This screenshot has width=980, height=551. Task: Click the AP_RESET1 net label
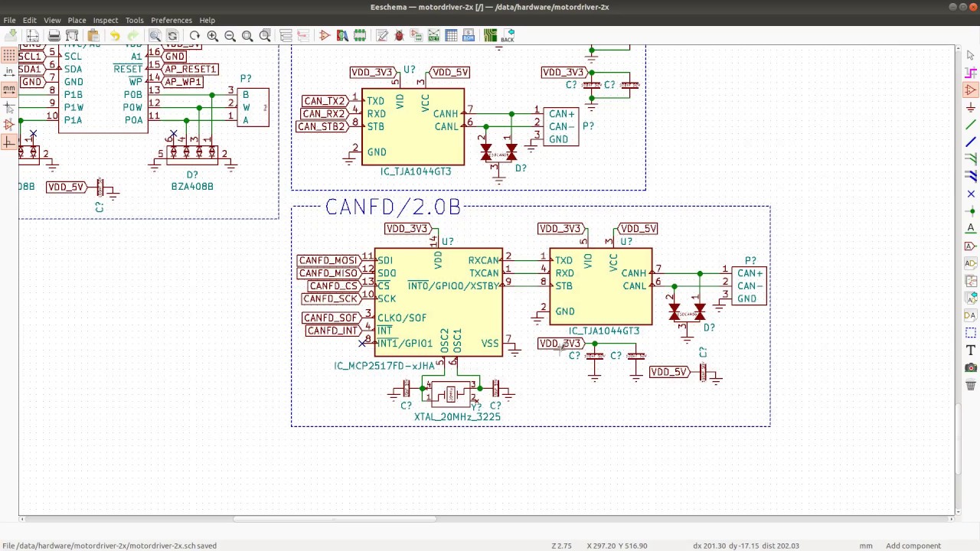(x=190, y=69)
